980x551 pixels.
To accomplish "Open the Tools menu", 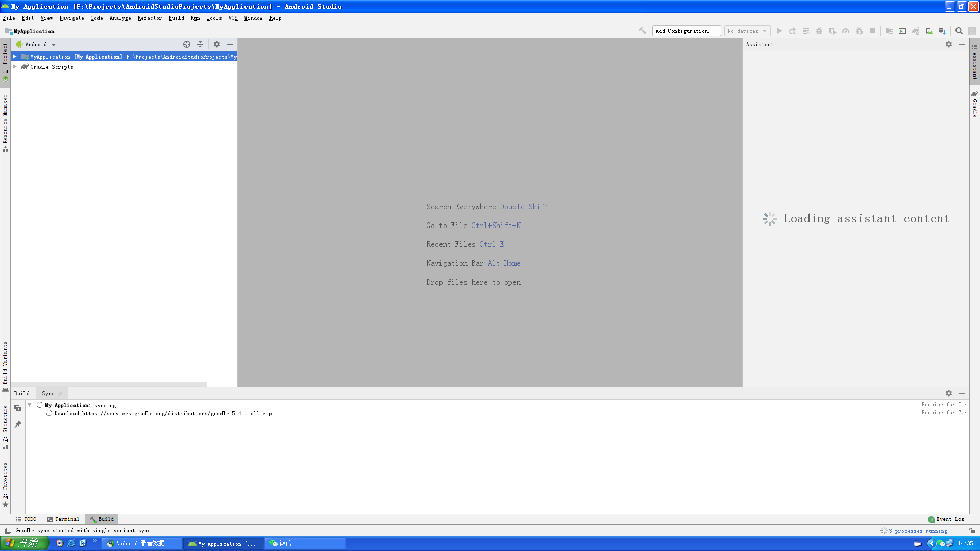I will [x=214, y=18].
